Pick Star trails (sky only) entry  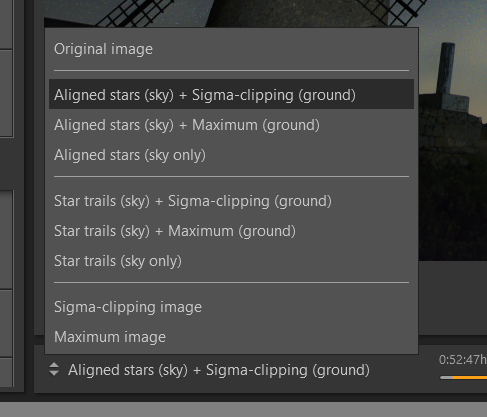(x=231, y=261)
